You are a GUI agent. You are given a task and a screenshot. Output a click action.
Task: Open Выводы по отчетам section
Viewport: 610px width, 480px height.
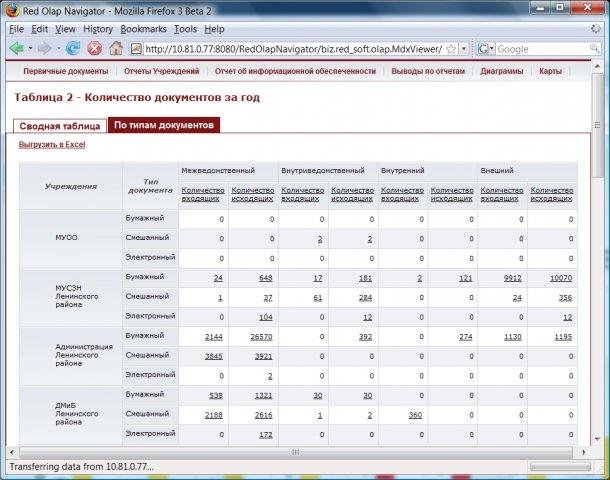428,71
